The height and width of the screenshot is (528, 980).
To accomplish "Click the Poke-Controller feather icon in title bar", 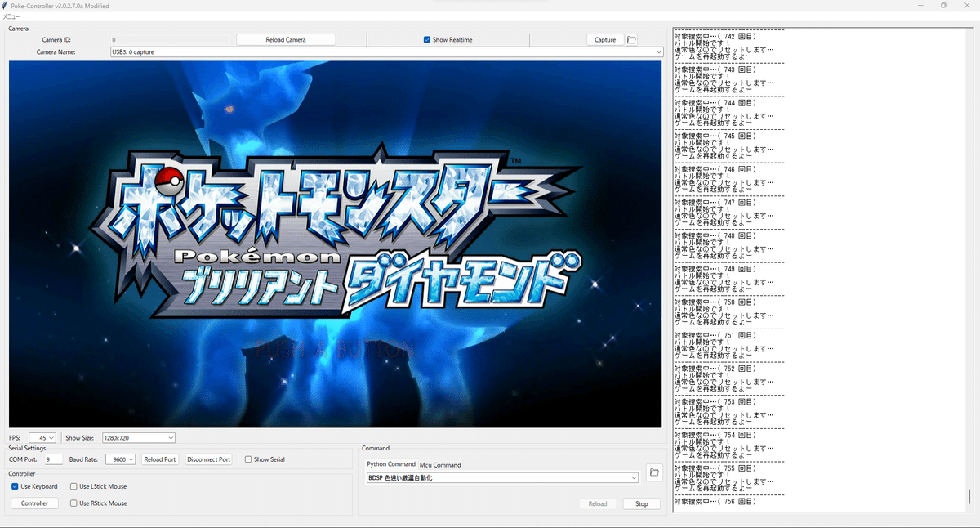I will 5,5.
